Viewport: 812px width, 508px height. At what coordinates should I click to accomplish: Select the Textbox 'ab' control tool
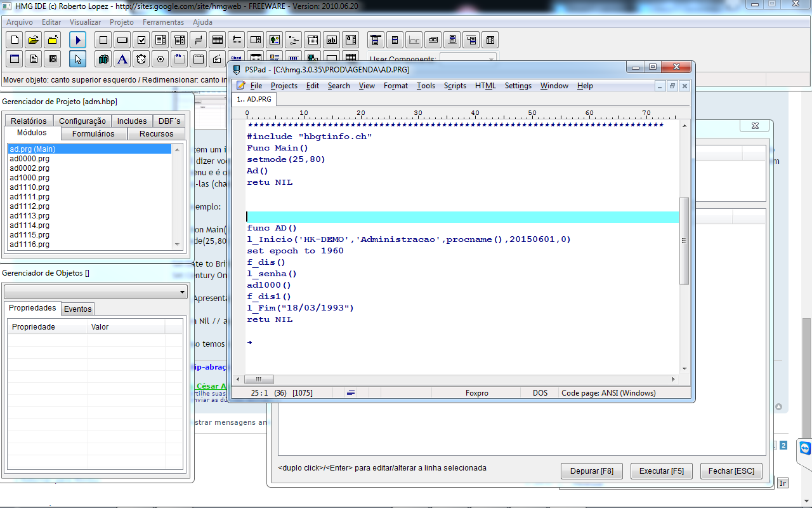point(332,40)
